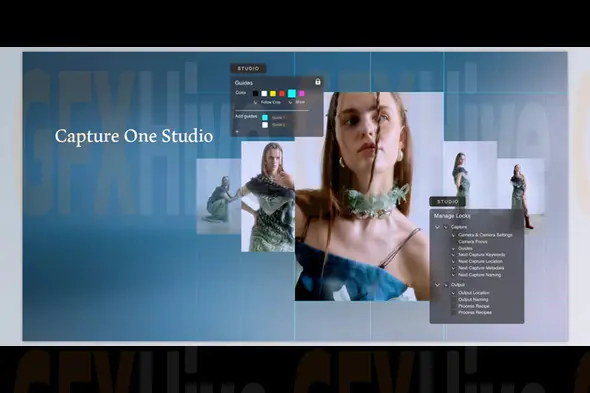Toggle the Camera Focus lock checkbox
Image resolution: width=590 pixels, height=393 pixels.
coord(453,242)
